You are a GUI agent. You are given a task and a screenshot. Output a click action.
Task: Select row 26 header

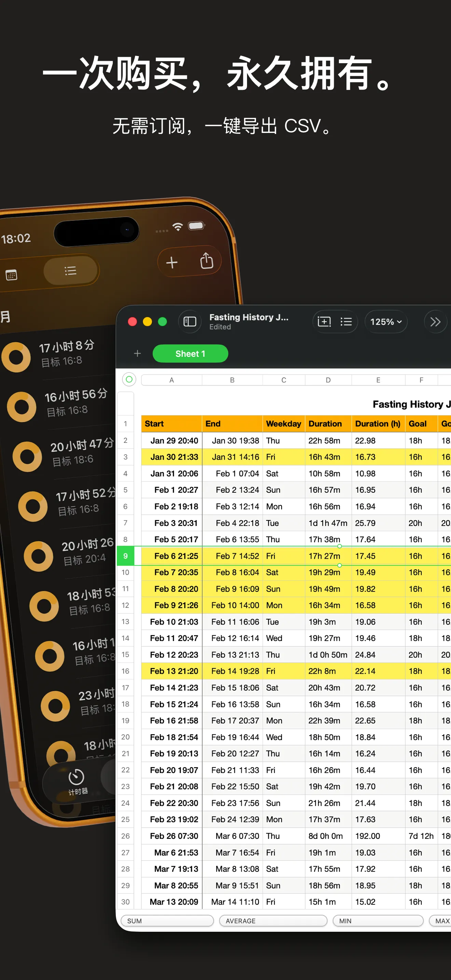[125, 836]
